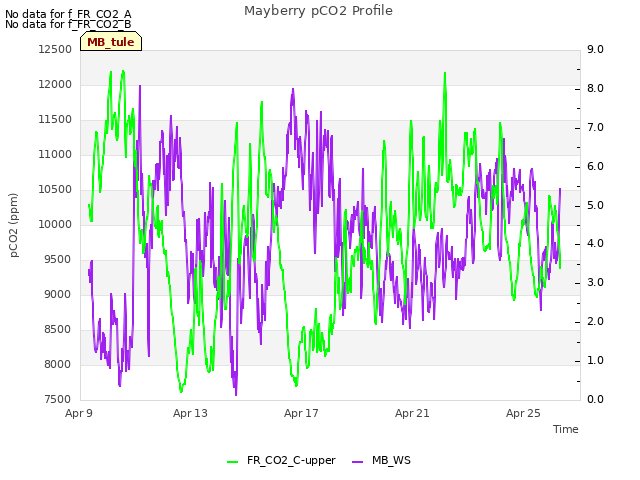Click the 2.0 right axis value
640x480 pixels.
(x=595, y=322)
